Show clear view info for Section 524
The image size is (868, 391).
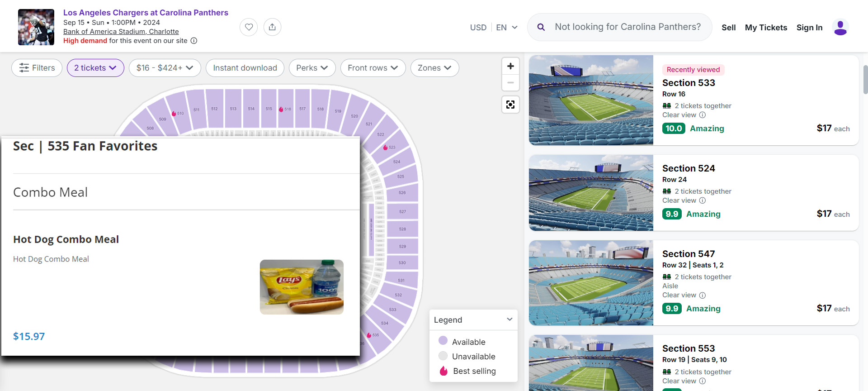[x=703, y=200]
